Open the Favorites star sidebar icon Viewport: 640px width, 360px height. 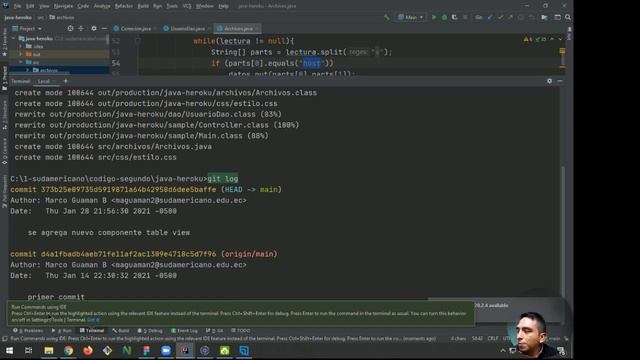4,53
